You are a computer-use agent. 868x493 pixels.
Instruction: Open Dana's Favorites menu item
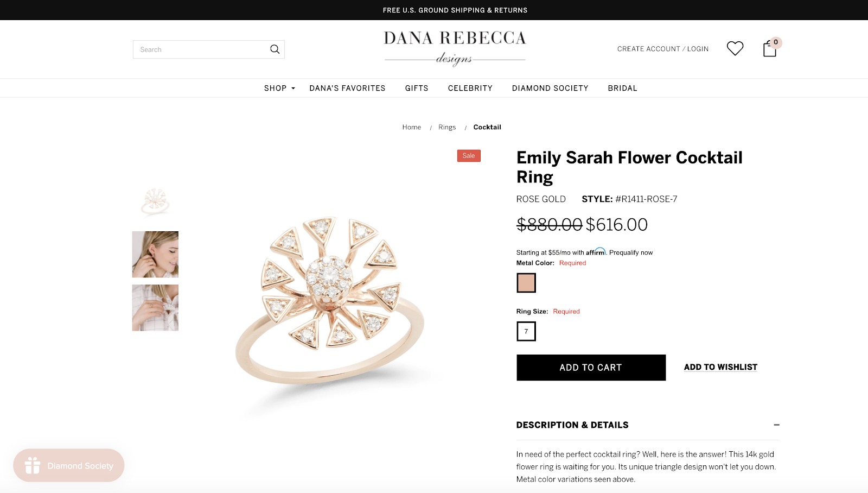347,88
